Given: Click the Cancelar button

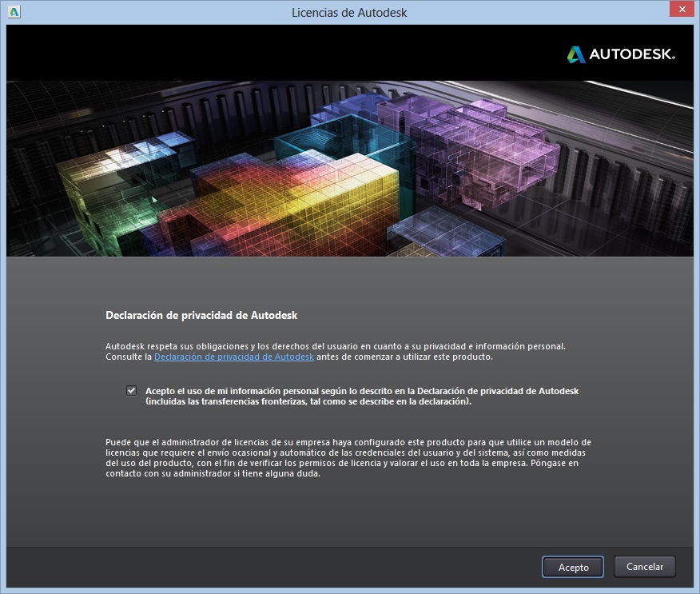Looking at the screenshot, I should tap(645, 566).
